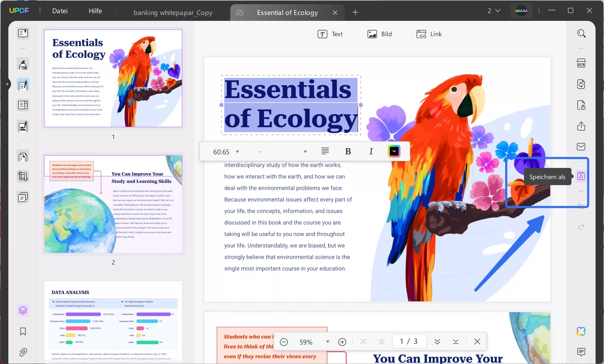Add a new tab
Viewport: 604px width, 364px height.
(x=355, y=13)
